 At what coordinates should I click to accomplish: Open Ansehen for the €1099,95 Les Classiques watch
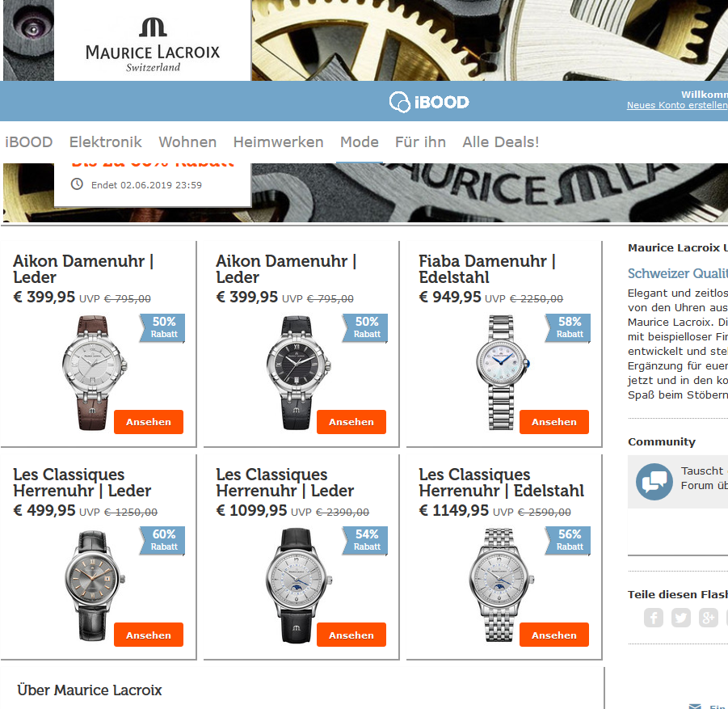[x=351, y=635]
